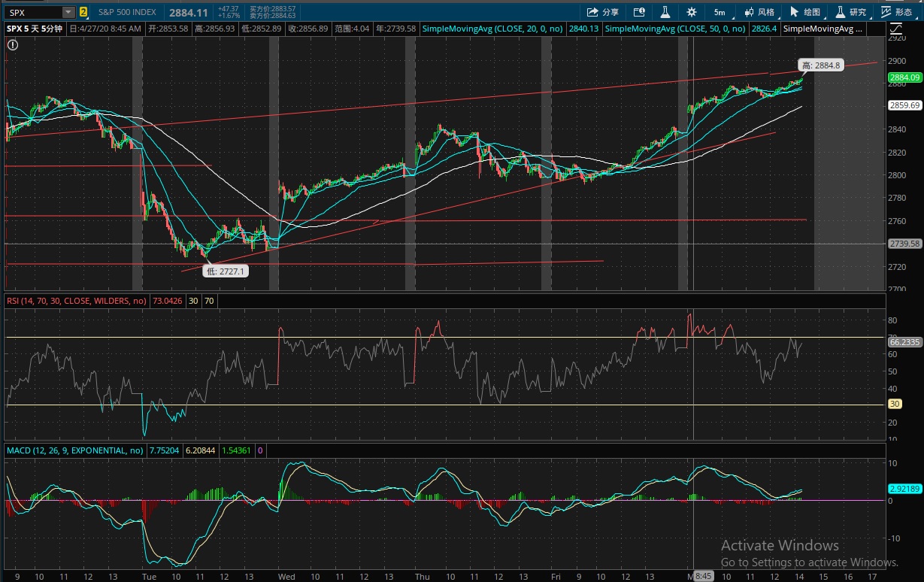924x582 pixels.
Task: Click the high 2884.8 price bubble
Action: [x=821, y=65]
